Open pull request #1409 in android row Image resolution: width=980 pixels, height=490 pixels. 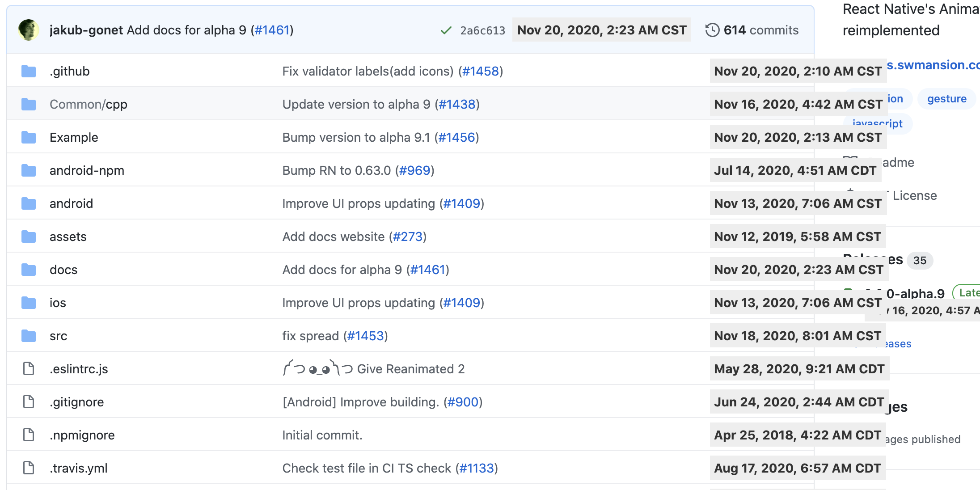click(462, 203)
